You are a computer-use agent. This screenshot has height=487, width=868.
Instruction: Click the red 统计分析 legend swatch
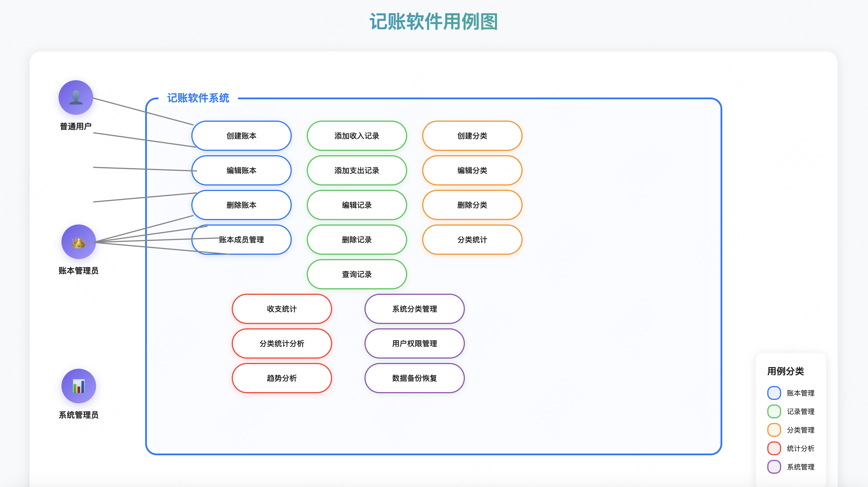click(x=774, y=449)
